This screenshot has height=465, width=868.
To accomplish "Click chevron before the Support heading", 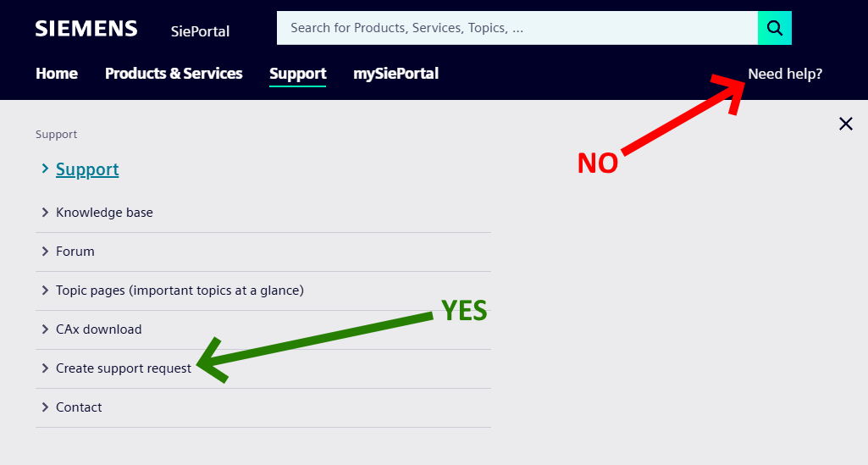I will point(45,169).
